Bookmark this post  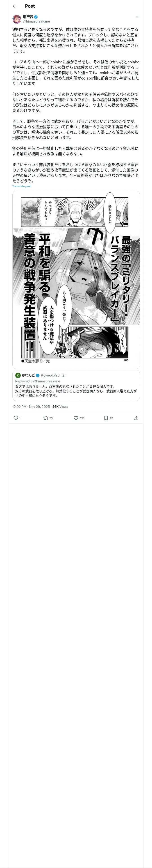(x=106, y=418)
